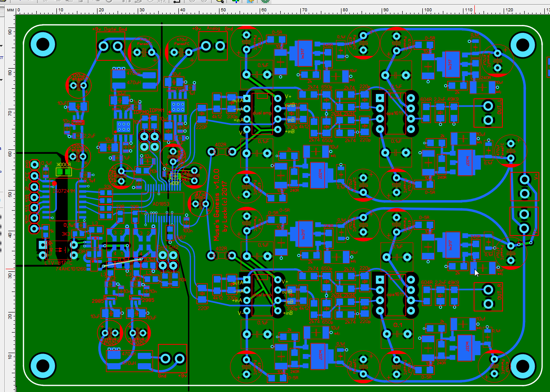This screenshot has width=550, height=392.
Task: Select the top-right corner mounting hole
Action: (x=523, y=44)
